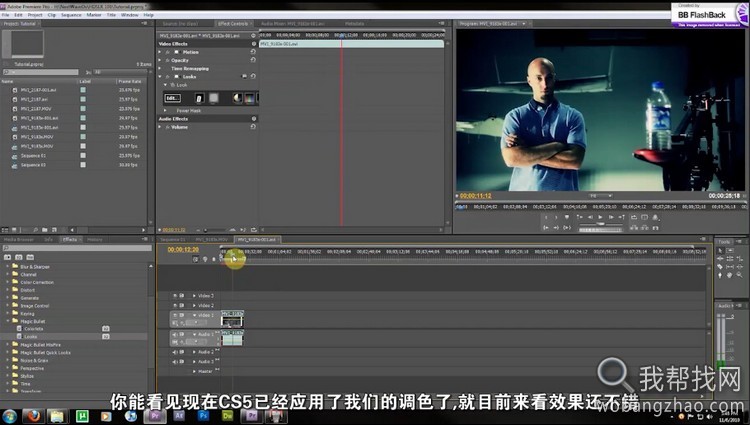Toggle 32-bit color effects filter
The width and height of the screenshot is (750, 425).
coord(19,257)
